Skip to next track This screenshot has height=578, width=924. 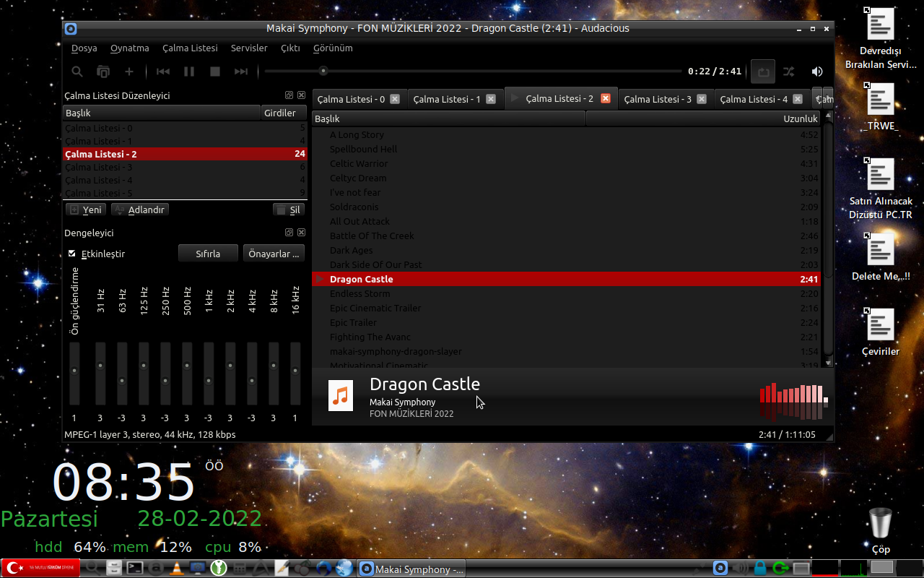(x=241, y=72)
